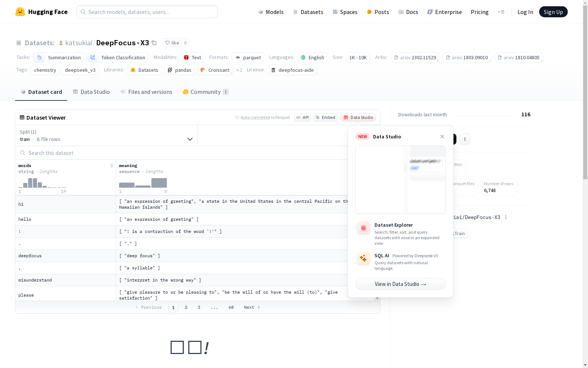Open the three-dot options menu in sidebar
The image size is (588, 368).
point(465,139)
